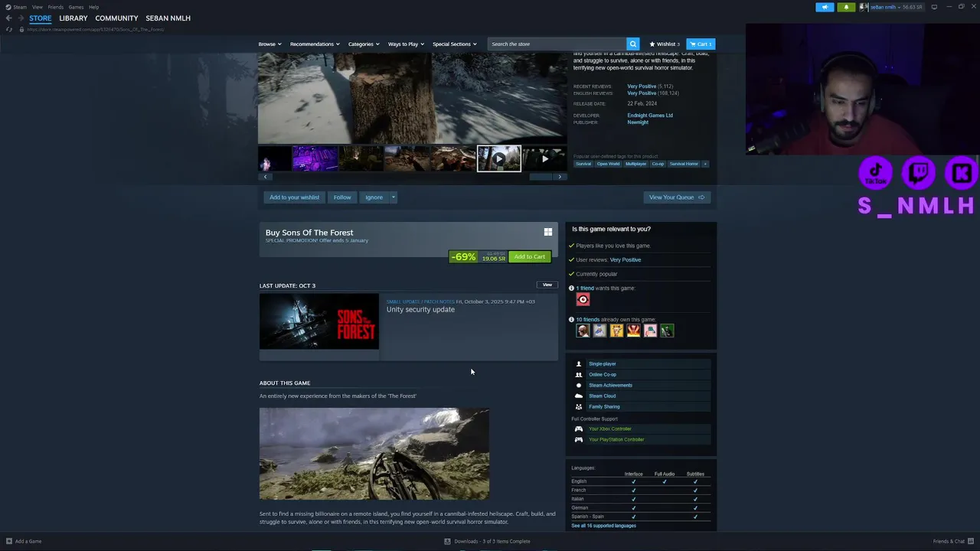Open the avatar of the friend who wants this game
The width and height of the screenshot is (980, 551).
point(583,299)
